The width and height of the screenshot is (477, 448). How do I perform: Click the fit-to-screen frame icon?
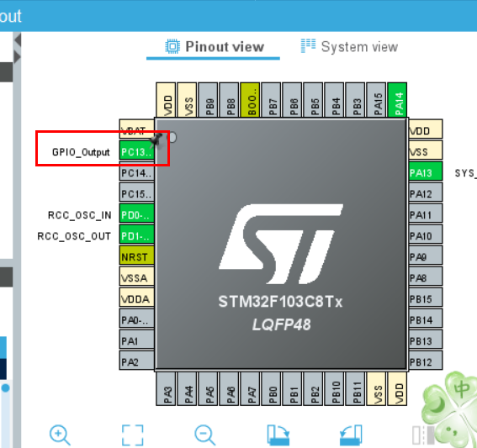pyautogui.click(x=132, y=435)
